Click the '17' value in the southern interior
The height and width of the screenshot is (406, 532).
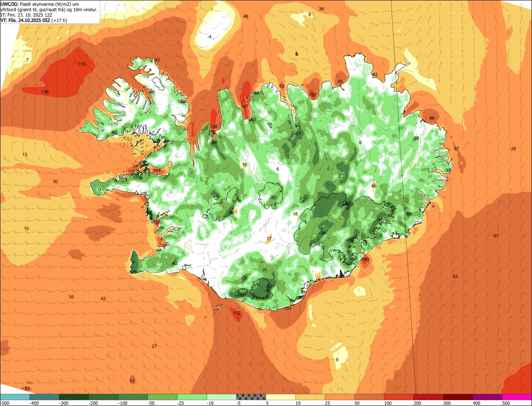pos(269,239)
